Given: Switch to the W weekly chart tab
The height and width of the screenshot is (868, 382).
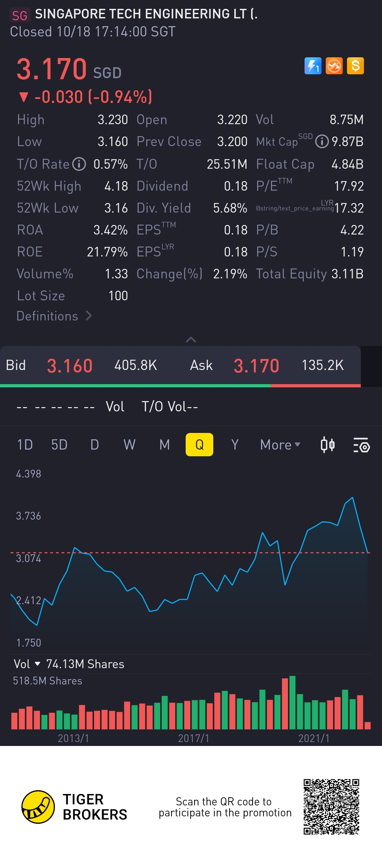Looking at the screenshot, I should (129, 445).
